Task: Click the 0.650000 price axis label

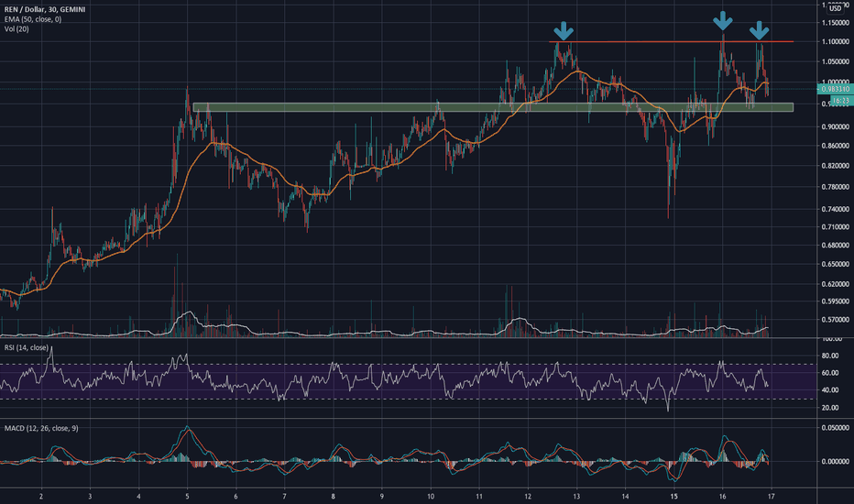Action: tap(835, 264)
